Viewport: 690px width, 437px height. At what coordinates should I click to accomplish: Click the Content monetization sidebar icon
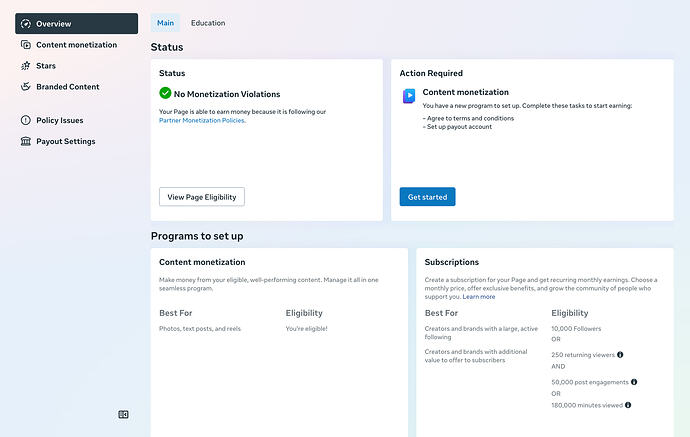(26, 45)
